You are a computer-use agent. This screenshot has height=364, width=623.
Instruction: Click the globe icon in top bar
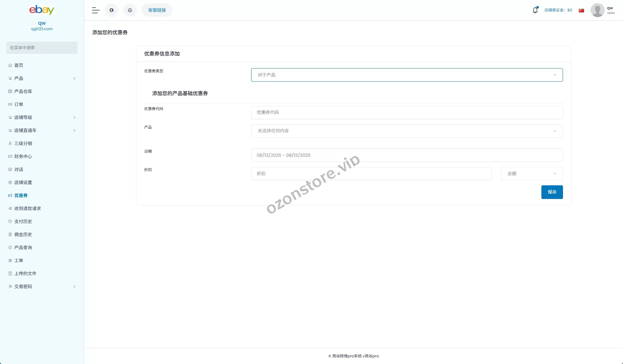tap(111, 10)
